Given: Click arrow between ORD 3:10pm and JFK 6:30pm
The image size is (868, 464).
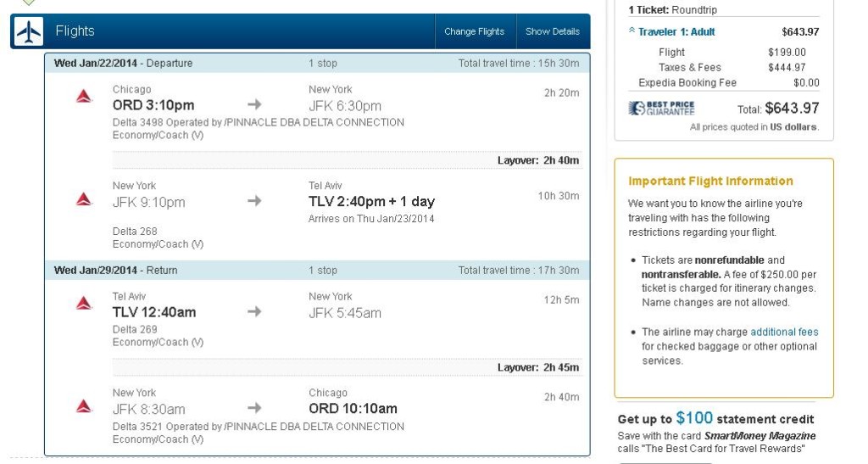Looking at the screenshot, I should click(254, 104).
